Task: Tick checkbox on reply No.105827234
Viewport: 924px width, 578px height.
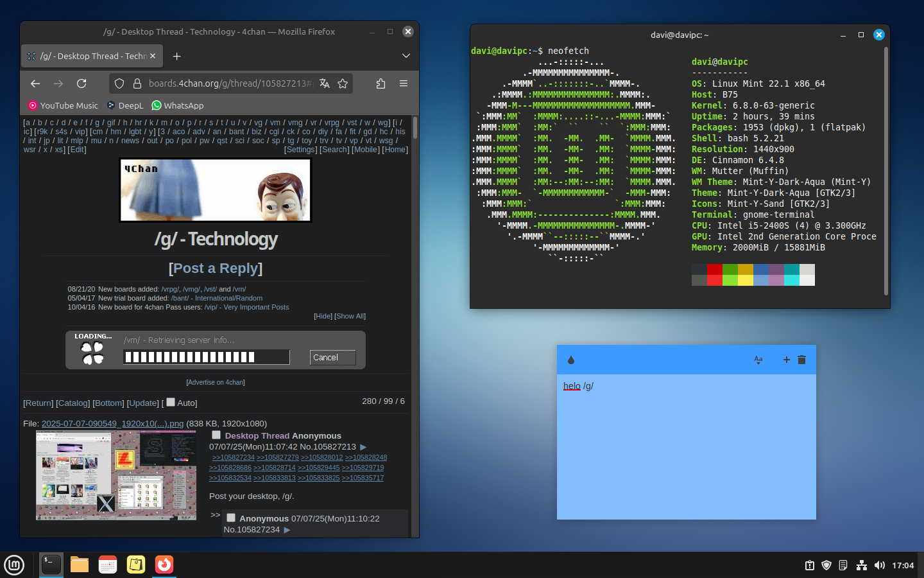Action: pyautogui.click(x=231, y=518)
